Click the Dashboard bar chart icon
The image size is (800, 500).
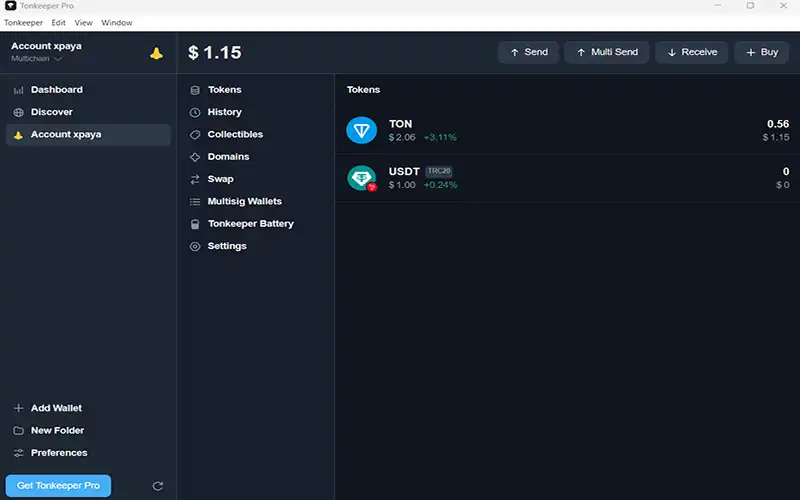pyautogui.click(x=18, y=90)
